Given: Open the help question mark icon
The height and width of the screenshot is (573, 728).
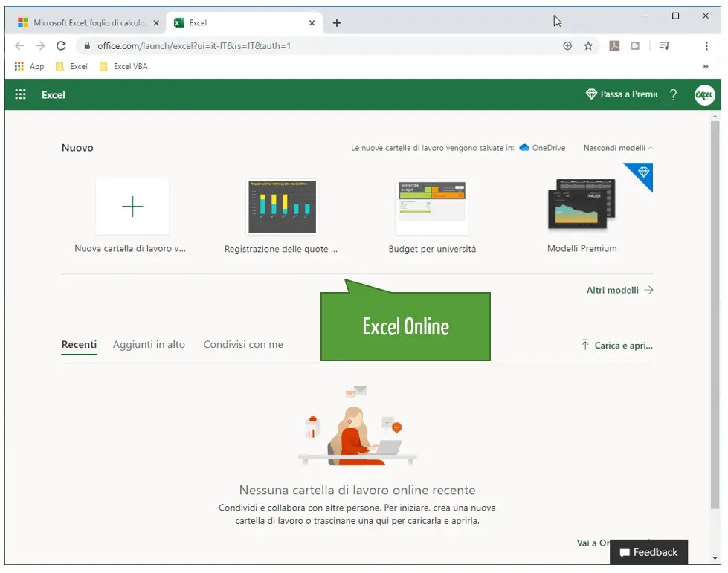Looking at the screenshot, I should point(673,94).
